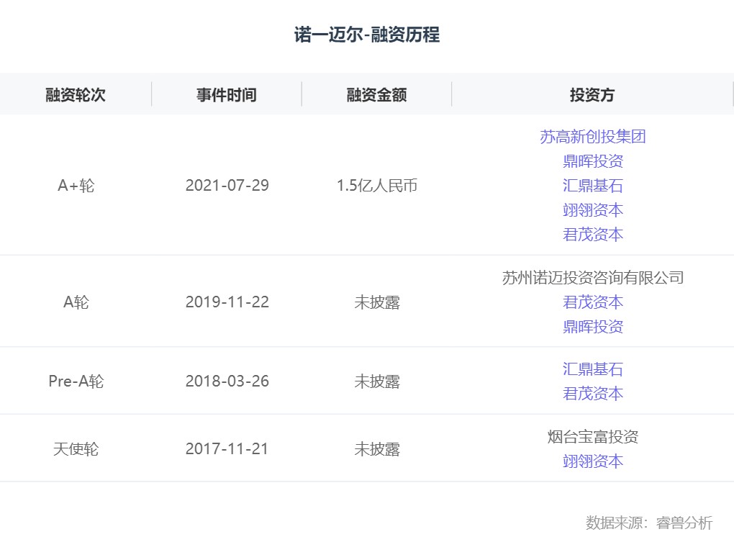Select the 融资金额 column header
Image resolution: width=734 pixels, height=560 pixels.
pos(377,94)
